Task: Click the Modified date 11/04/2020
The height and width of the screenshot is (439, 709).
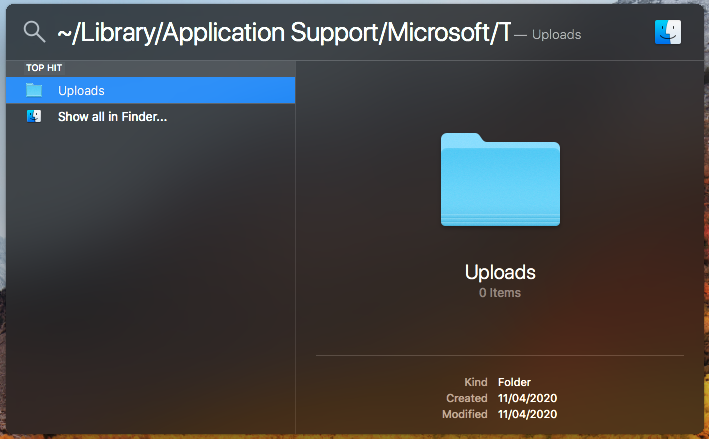Action: 527,414
